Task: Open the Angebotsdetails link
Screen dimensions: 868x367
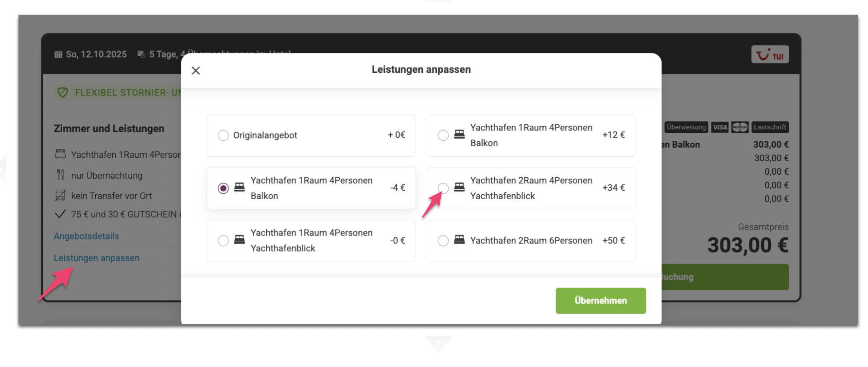Action: point(87,236)
